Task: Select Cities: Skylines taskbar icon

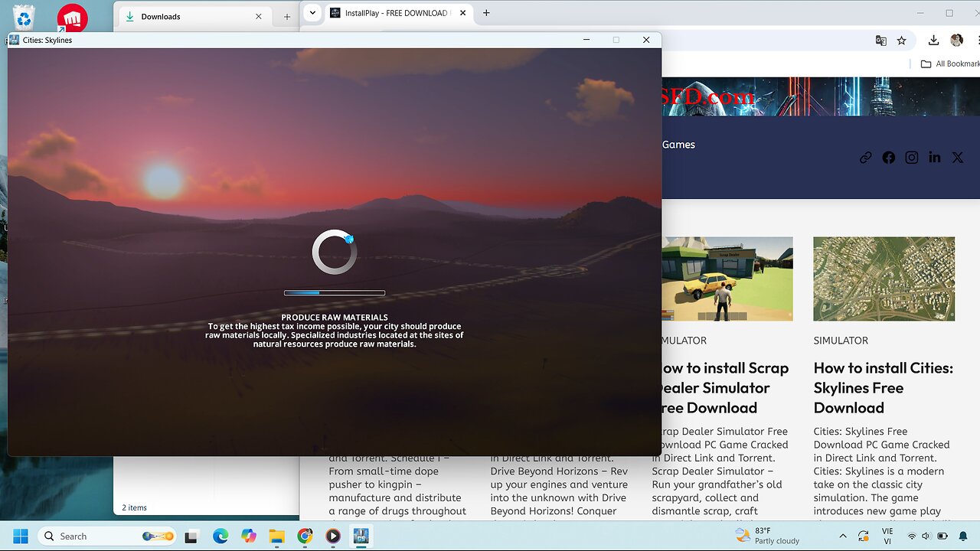Action: 361,536
